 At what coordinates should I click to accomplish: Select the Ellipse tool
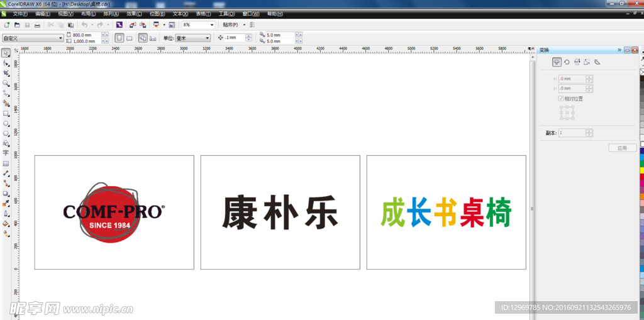click(6, 123)
